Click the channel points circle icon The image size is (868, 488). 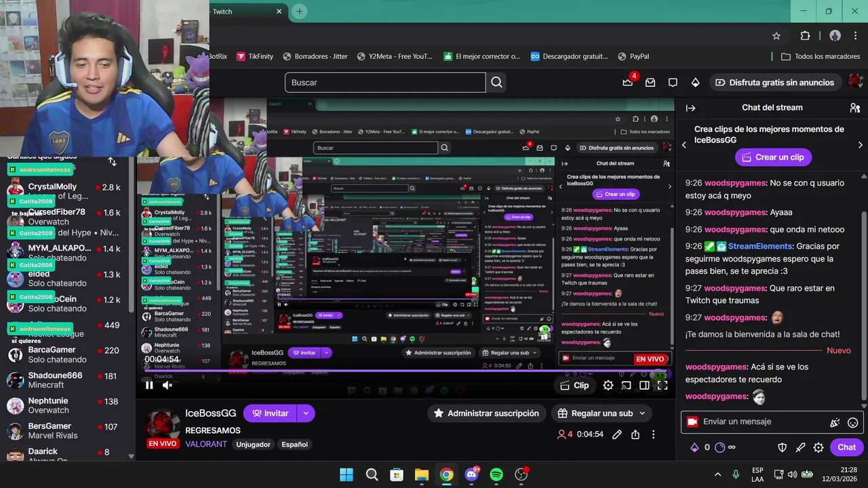(720, 447)
